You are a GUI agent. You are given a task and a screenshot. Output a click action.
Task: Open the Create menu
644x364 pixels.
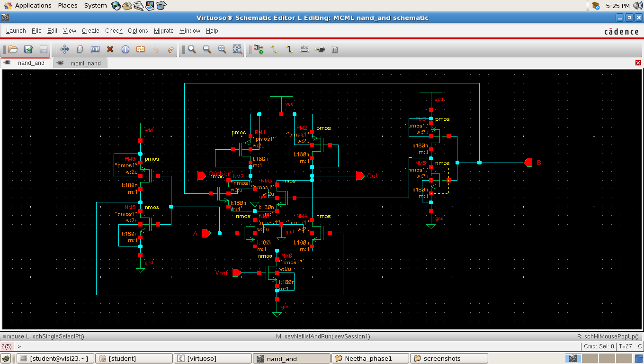90,30
